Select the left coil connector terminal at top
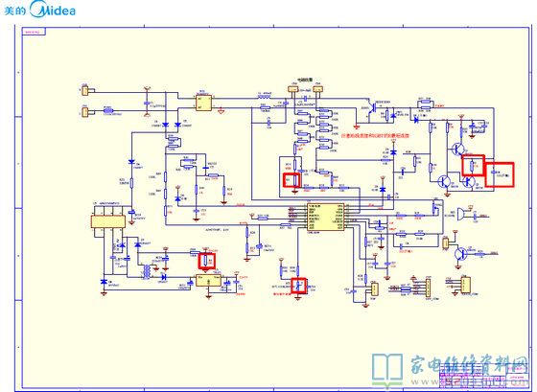 point(293,89)
